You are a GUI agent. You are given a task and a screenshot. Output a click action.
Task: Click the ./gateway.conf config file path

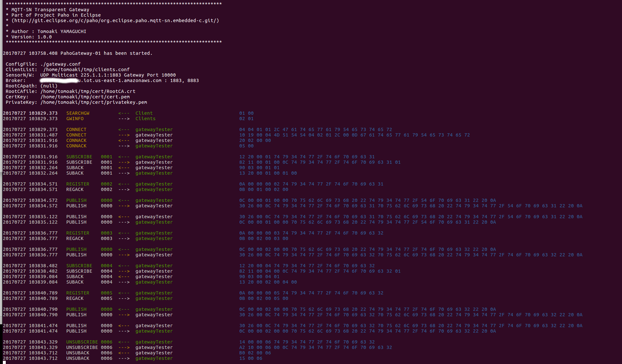[61, 64]
